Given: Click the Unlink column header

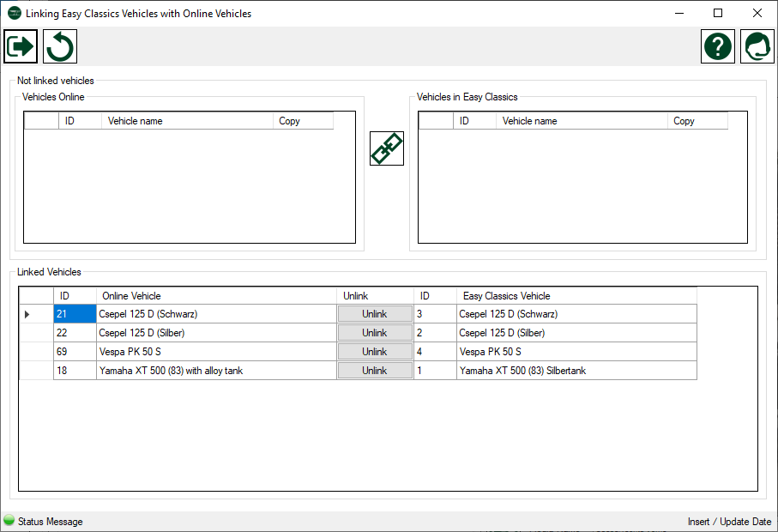Looking at the screenshot, I should coord(375,296).
